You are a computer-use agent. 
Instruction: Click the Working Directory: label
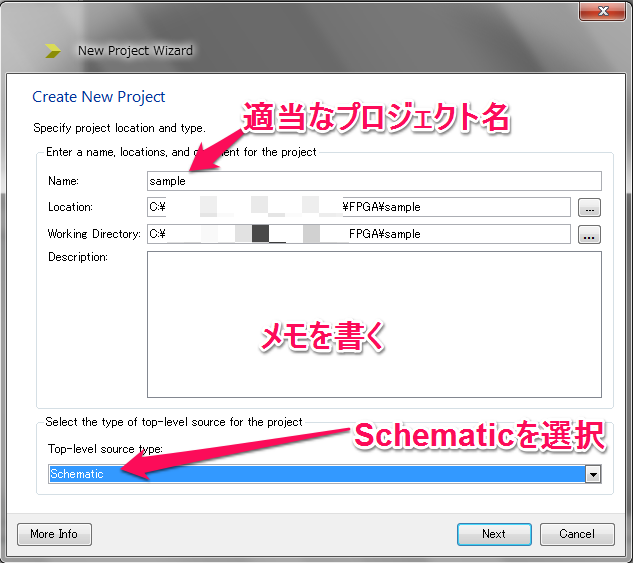click(94, 234)
